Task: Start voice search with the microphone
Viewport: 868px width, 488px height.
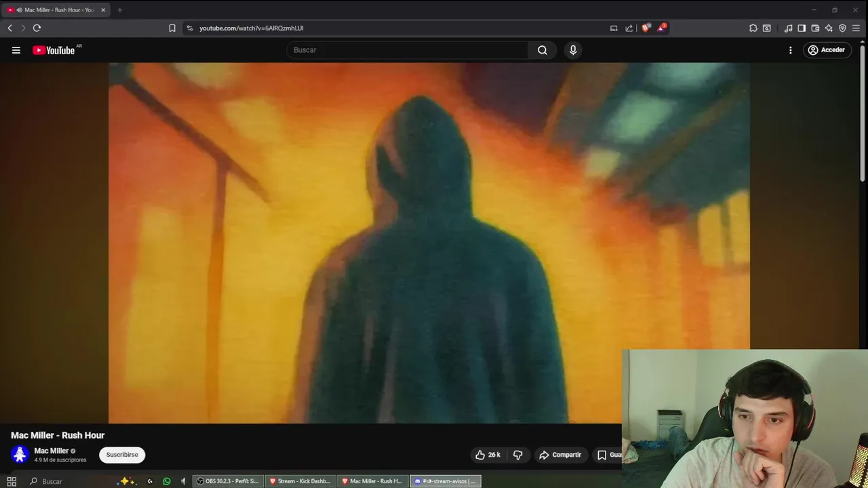Action: coord(573,50)
